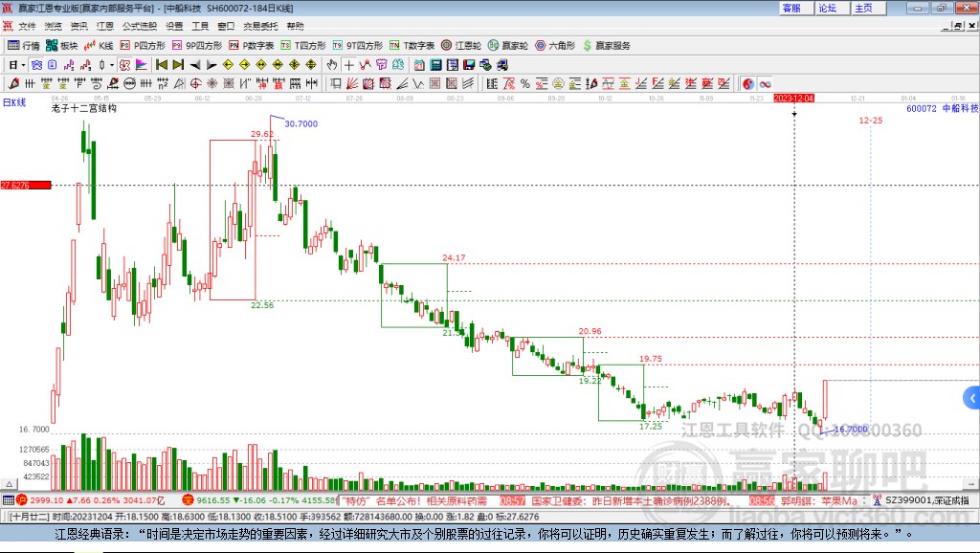The width and height of the screenshot is (980, 553).
Task: Click the black left arrow icon
Action: [x=195, y=65]
